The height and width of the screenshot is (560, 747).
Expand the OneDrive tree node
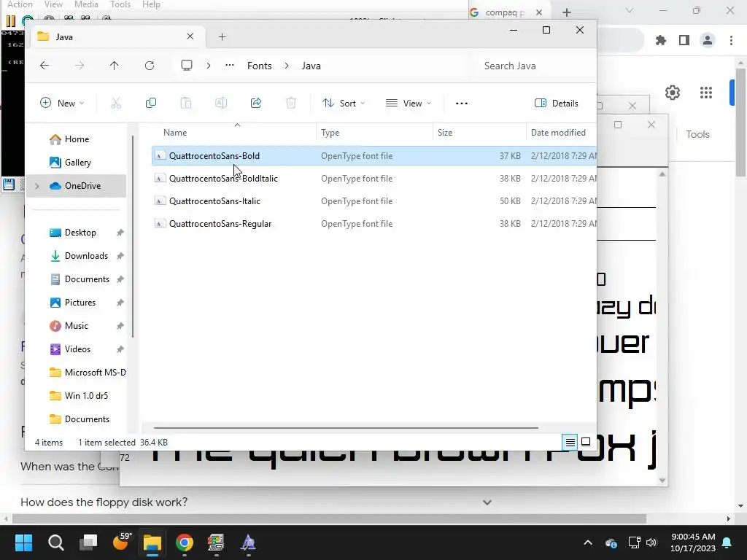coord(36,186)
